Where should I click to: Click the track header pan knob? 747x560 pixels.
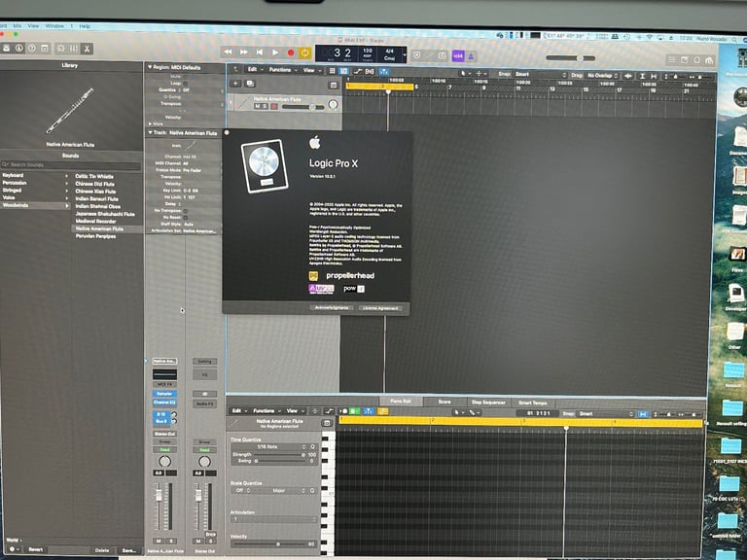pyautogui.click(x=333, y=104)
